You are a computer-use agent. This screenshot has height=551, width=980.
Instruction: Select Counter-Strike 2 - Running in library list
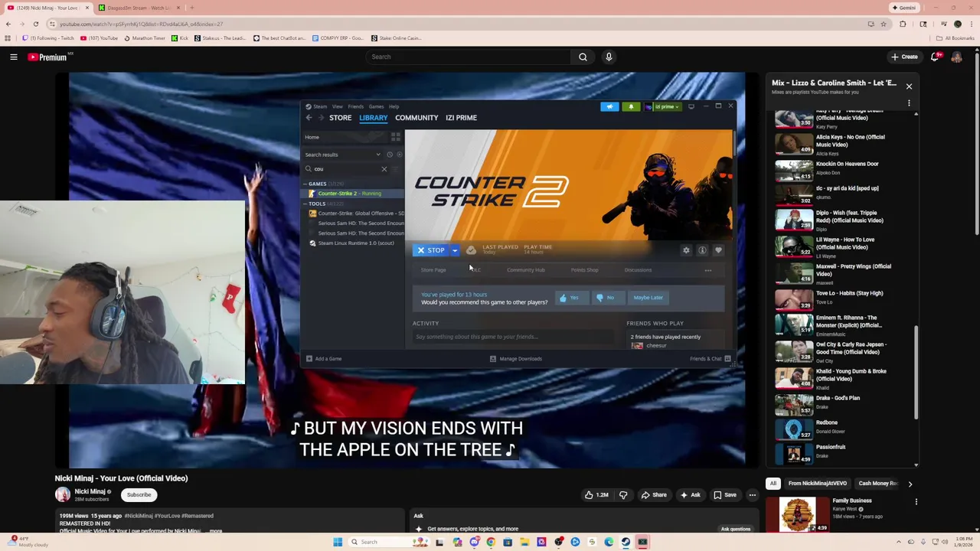click(353, 194)
